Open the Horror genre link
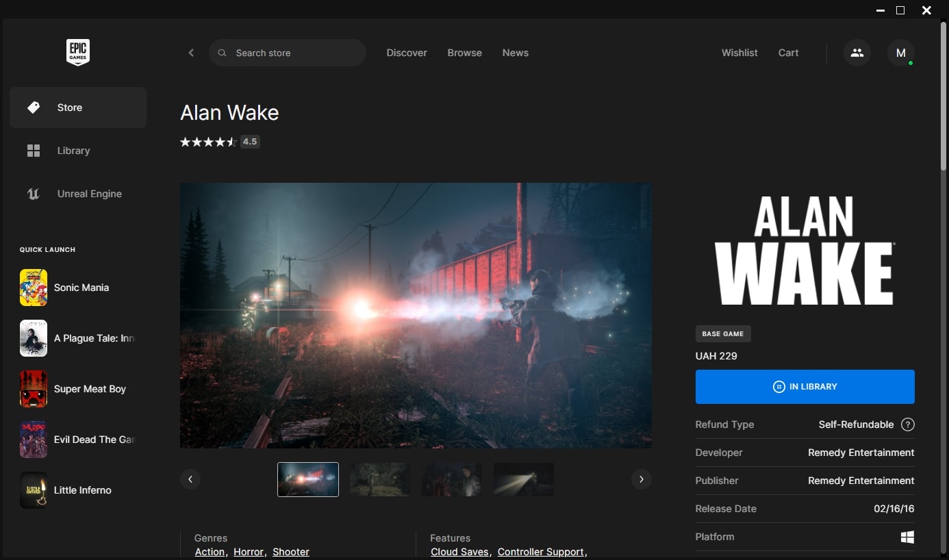The width and height of the screenshot is (949, 560). 249,552
